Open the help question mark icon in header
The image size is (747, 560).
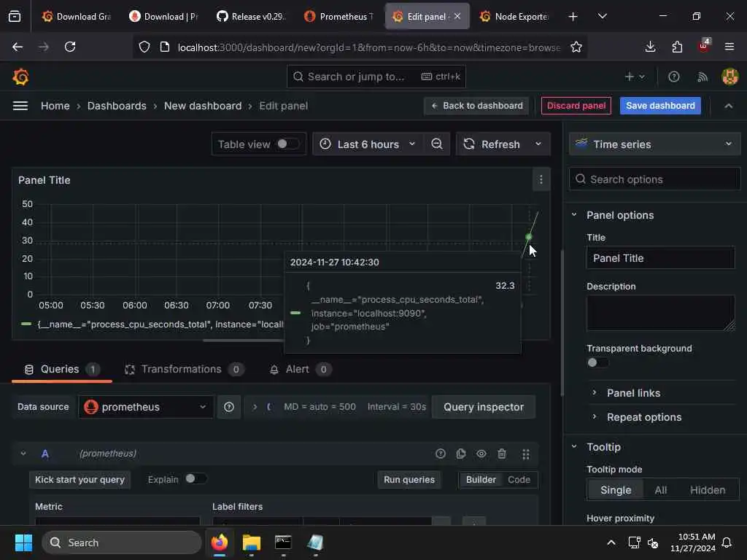673,77
